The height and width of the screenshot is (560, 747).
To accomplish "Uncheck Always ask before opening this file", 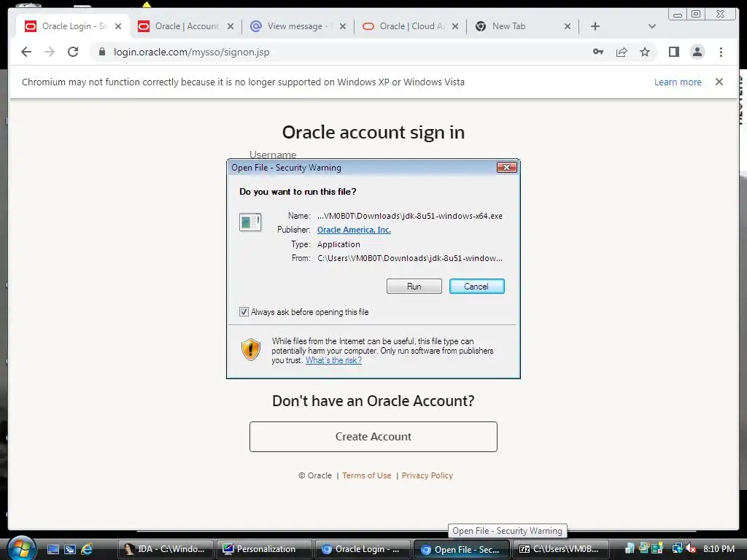I will coord(244,312).
